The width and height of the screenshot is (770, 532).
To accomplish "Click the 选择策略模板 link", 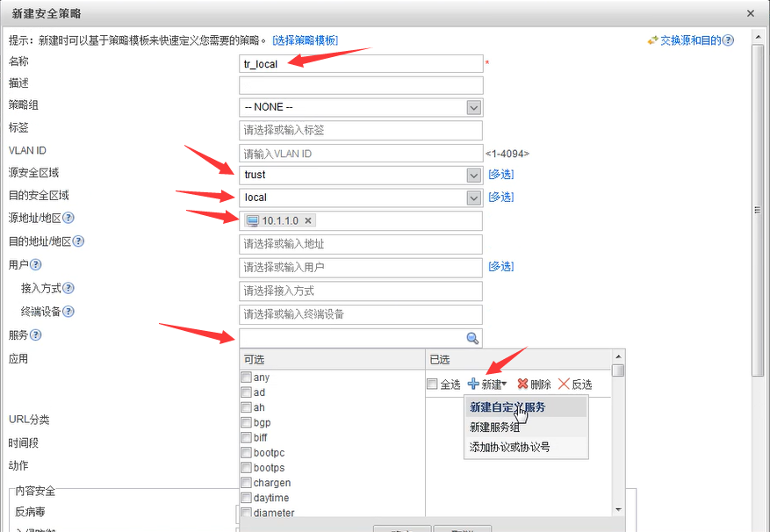I will click(x=305, y=40).
